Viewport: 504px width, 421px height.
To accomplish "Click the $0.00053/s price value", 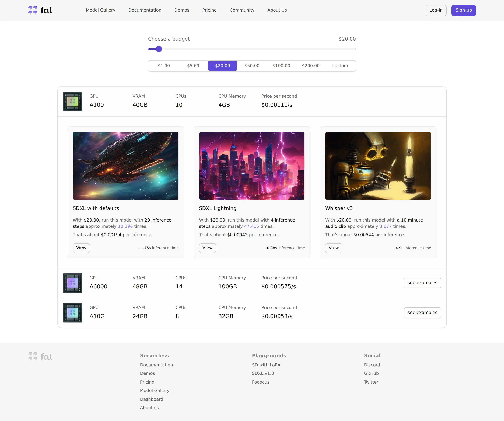I will tap(277, 316).
